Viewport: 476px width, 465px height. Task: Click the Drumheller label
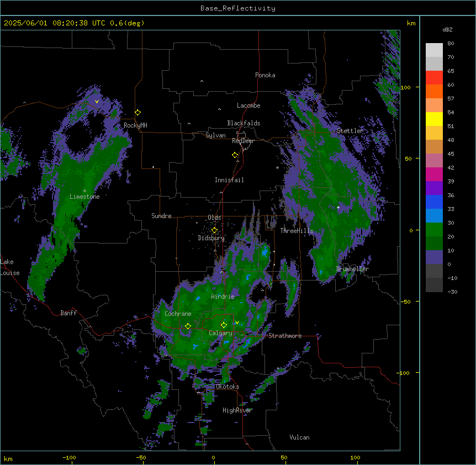[352, 269]
